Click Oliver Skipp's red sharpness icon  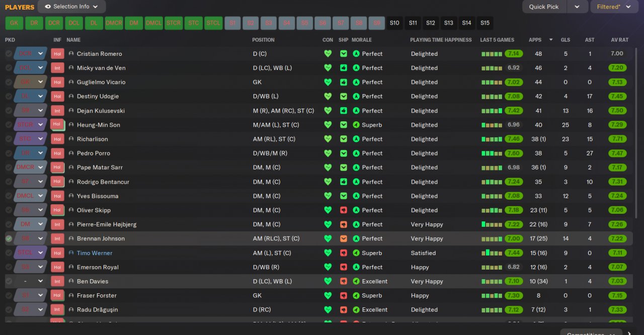(x=344, y=210)
